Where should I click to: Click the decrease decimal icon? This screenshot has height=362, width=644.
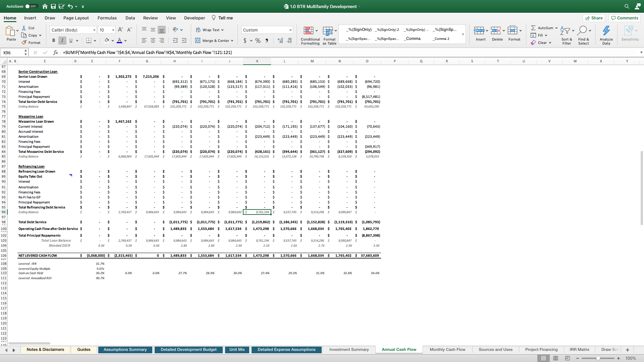(x=289, y=41)
